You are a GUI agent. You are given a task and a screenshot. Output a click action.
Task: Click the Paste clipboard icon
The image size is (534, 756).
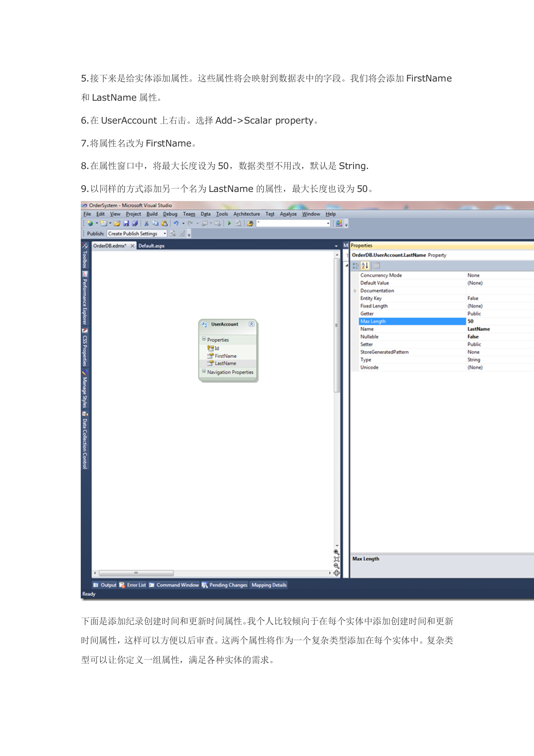point(164,223)
